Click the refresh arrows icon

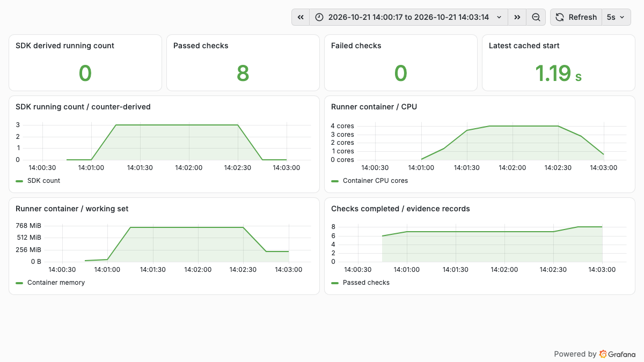pos(559,17)
